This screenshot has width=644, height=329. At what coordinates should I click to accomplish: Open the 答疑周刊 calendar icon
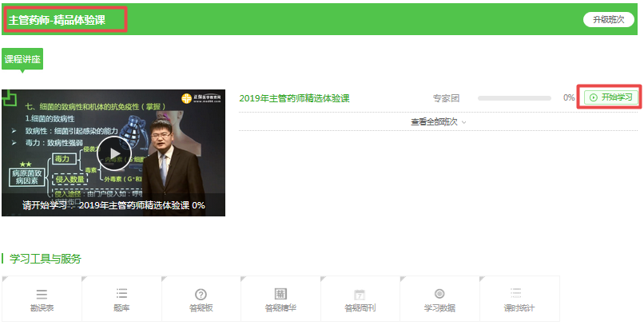point(360,295)
